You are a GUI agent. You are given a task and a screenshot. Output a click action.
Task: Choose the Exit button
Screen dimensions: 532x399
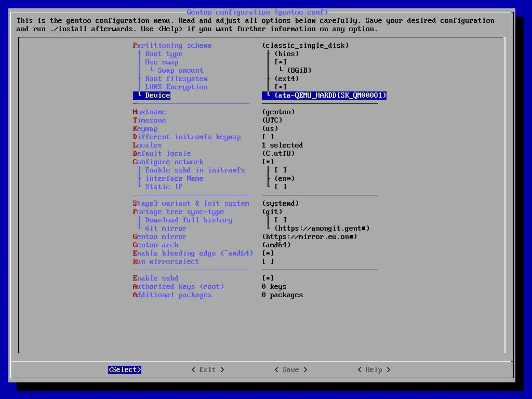coord(208,369)
